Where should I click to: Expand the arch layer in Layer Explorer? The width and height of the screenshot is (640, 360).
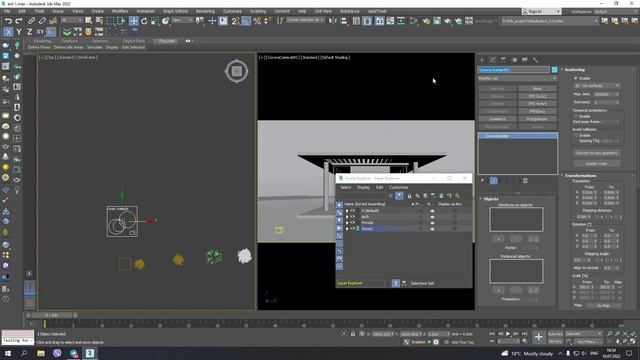tap(347, 217)
